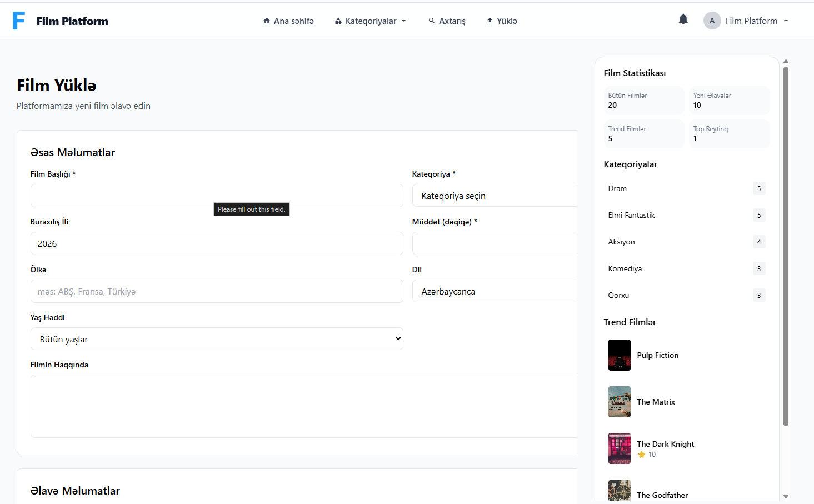Open notifications bell icon
Screen dimensions: 814x504
coord(683,19)
